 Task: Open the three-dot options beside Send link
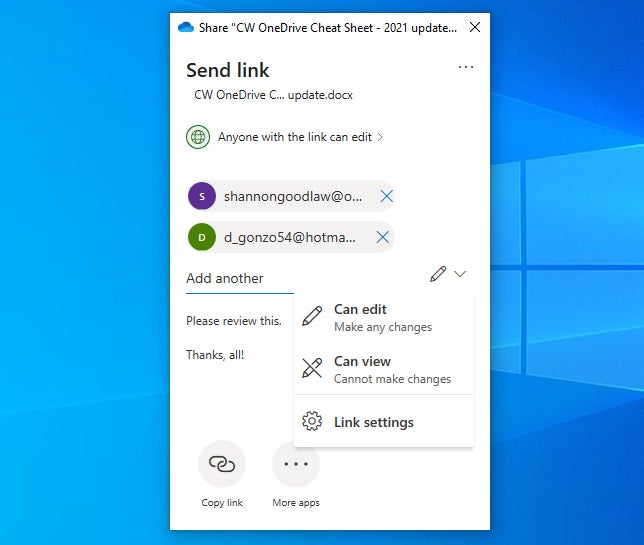466,67
